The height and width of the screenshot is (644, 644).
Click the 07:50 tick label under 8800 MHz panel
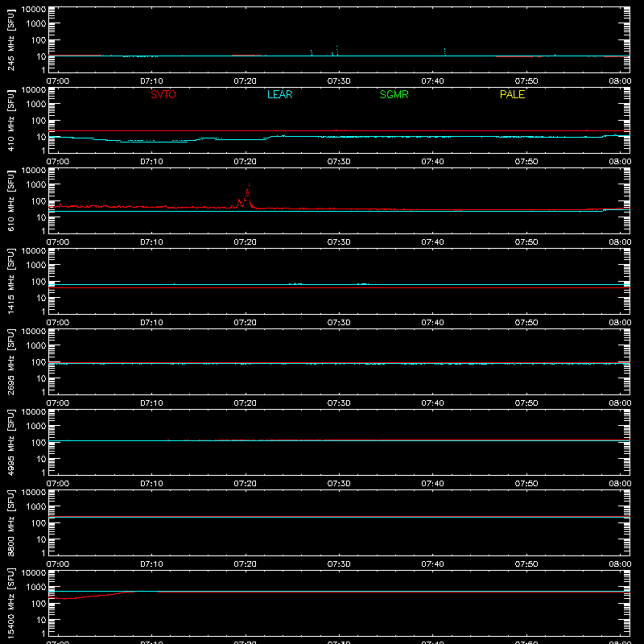(526, 564)
